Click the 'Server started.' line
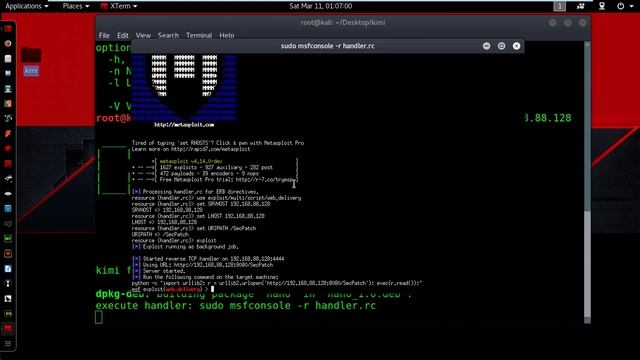 tap(158, 271)
